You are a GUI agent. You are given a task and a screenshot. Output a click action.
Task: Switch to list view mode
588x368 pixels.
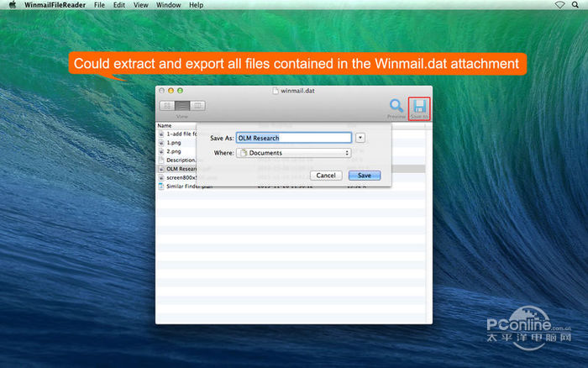pos(182,106)
